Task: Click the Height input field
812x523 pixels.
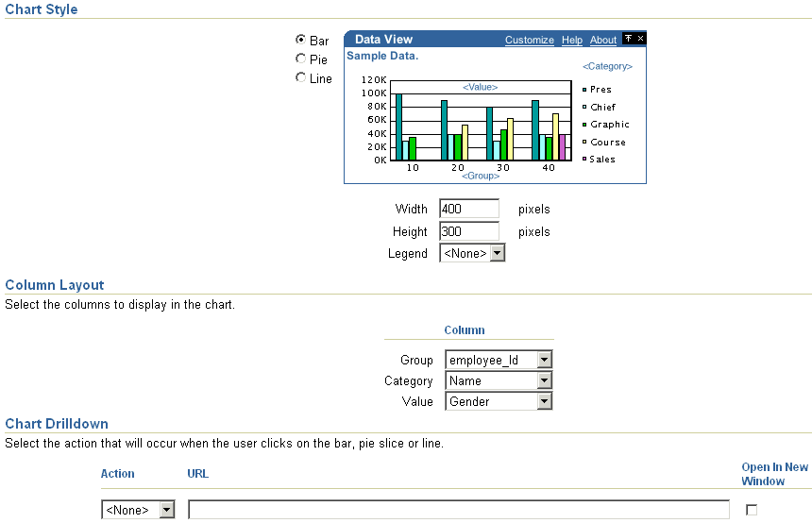Action: (x=469, y=231)
